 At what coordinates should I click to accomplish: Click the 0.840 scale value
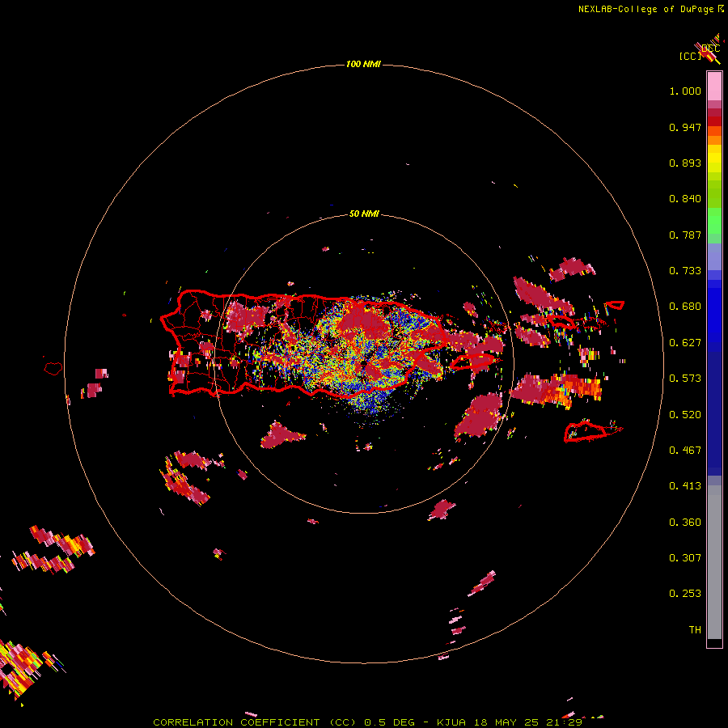tap(685, 199)
